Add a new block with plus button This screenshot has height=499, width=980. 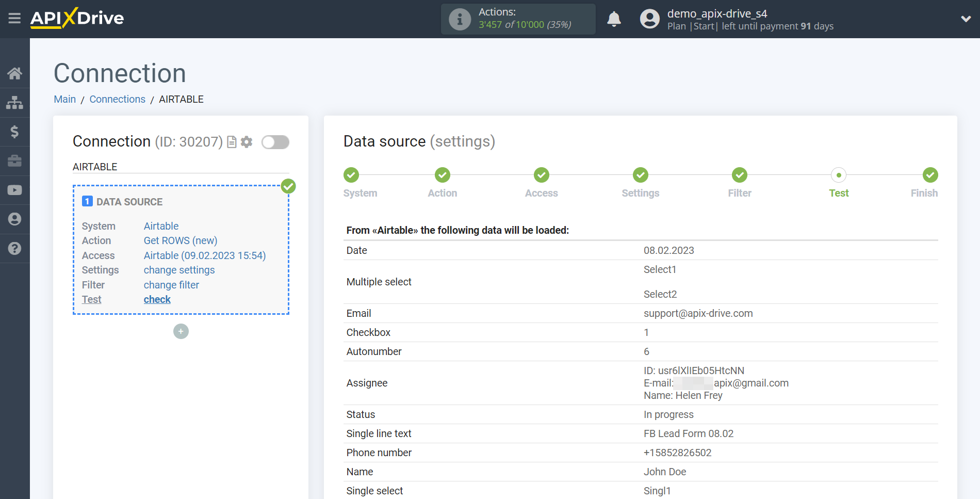tap(181, 331)
